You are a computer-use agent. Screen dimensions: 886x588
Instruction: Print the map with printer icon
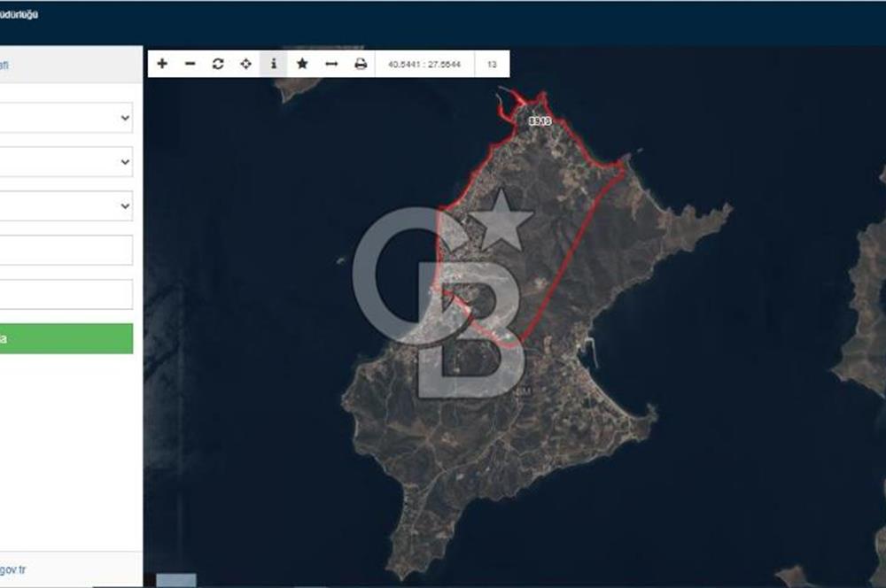tap(361, 64)
